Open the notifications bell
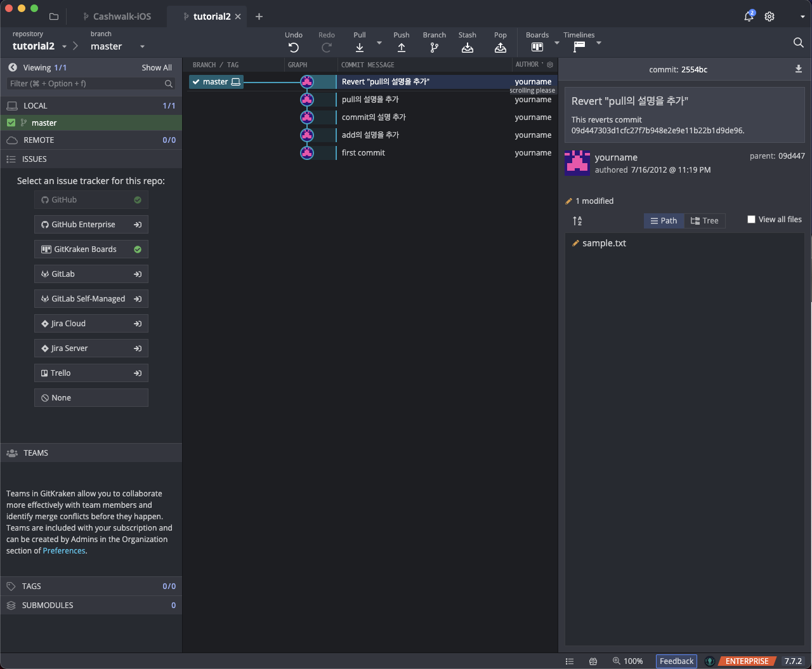 749,17
